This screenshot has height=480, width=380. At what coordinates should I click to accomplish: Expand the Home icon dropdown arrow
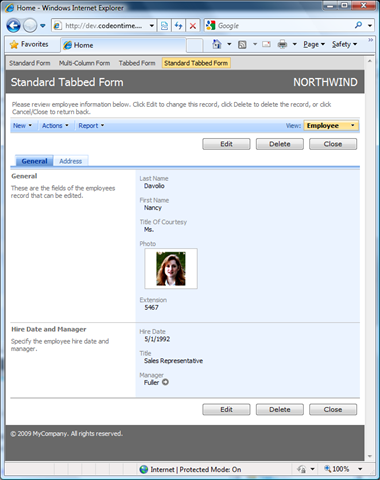229,44
